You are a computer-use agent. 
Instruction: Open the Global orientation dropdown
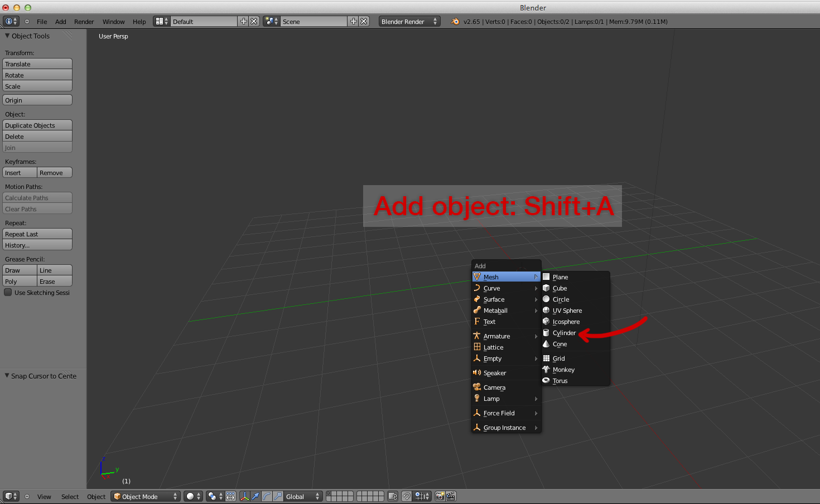(x=303, y=496)
